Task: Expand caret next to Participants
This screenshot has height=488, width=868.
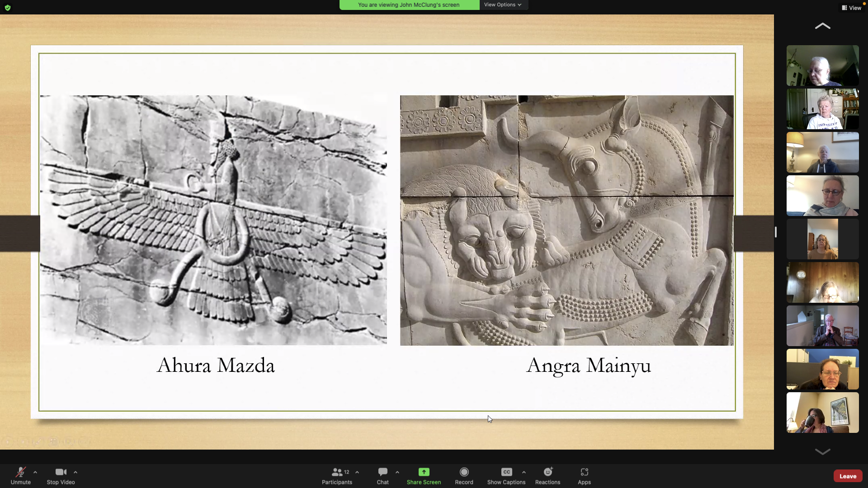Action: [x=357, y=472]
